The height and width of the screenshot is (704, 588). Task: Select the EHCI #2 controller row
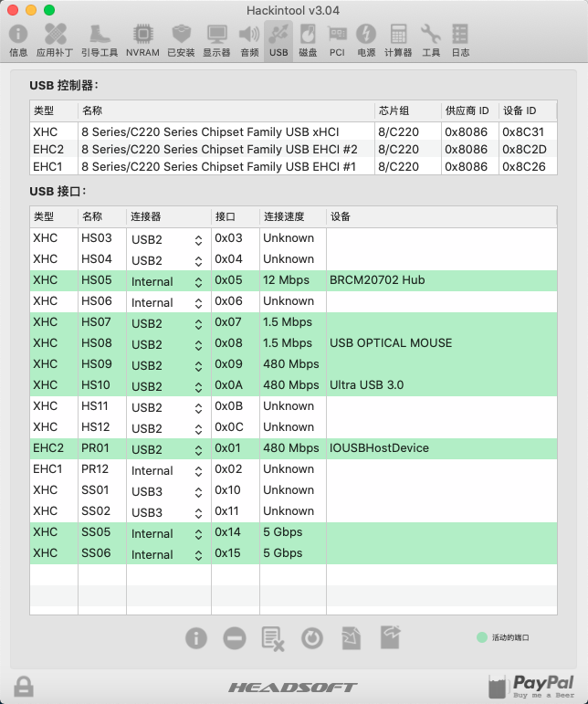[294, 149]
